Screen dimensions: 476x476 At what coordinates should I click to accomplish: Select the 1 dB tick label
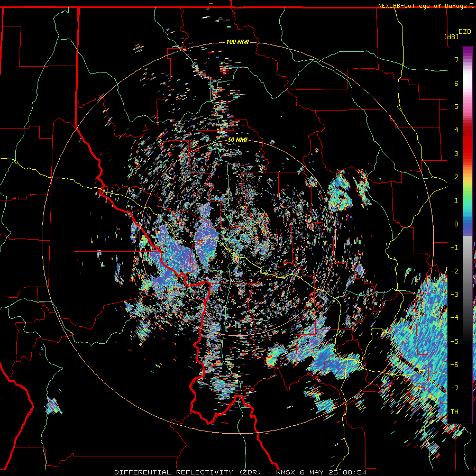[x=456, y=200]
